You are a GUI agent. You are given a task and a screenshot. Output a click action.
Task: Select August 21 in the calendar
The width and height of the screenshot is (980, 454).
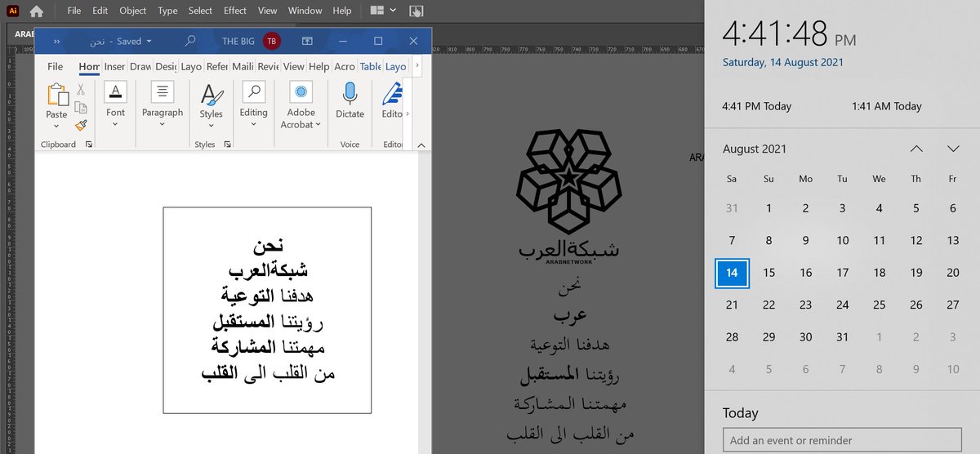click(732, 305)
